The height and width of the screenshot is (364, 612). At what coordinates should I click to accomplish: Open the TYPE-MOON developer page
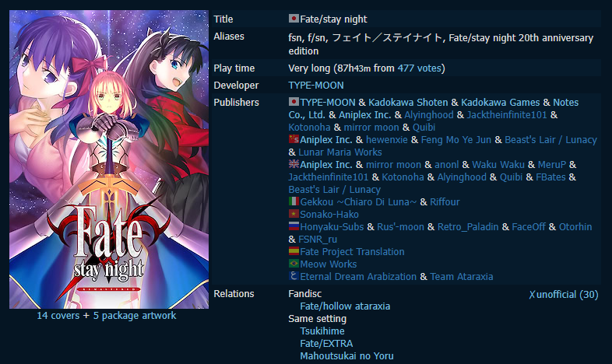coord(316,86)
